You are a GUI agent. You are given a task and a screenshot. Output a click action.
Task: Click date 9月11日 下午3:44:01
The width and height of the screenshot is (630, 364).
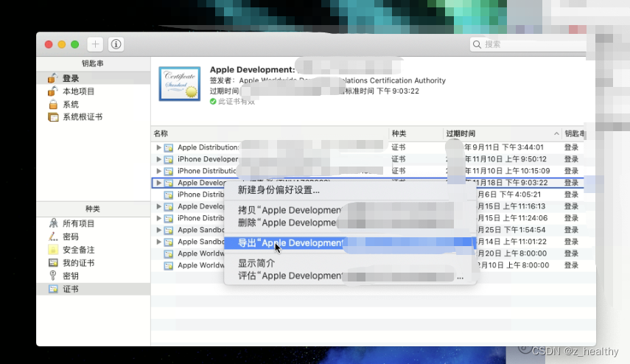pos(503,147)
